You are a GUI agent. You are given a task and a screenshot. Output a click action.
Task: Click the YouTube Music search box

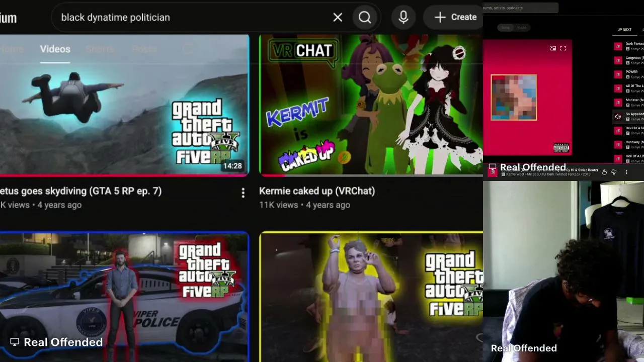point(521,8)
